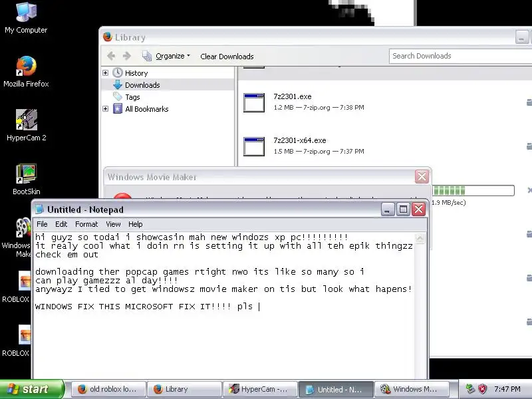Open the Notepad File menu
The height and width of the screenshot is (399, 532).
click(42, 224)
